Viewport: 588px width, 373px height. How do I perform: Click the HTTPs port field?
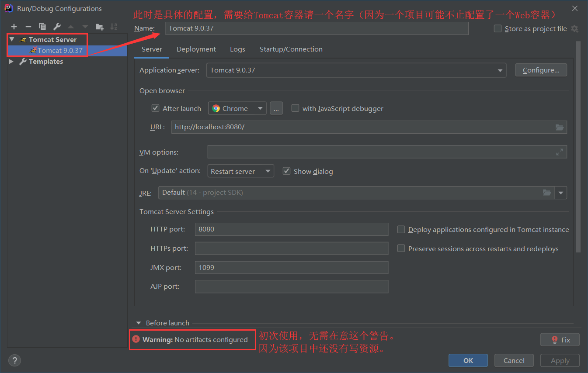(292, 249)
